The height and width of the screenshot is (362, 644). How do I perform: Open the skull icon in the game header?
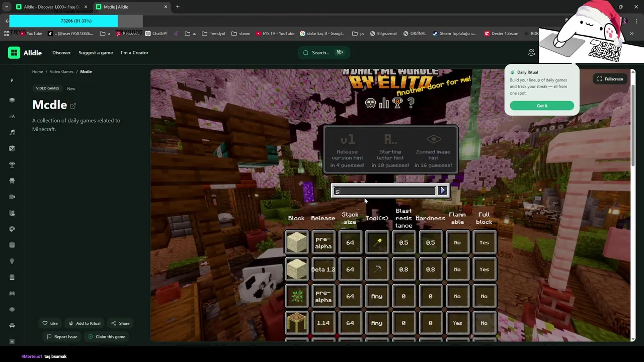(370, 103)
